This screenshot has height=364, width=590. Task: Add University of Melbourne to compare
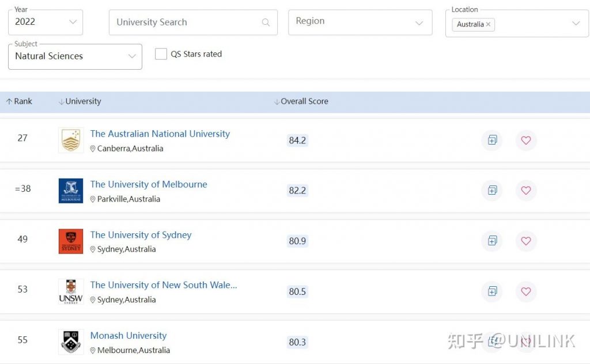[x=492, y=190]
